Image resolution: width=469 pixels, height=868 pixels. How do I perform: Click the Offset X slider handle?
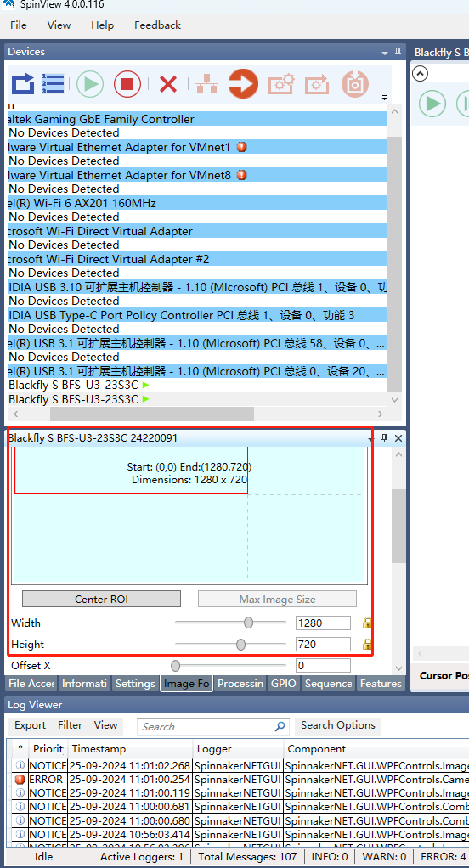(176, 665)
